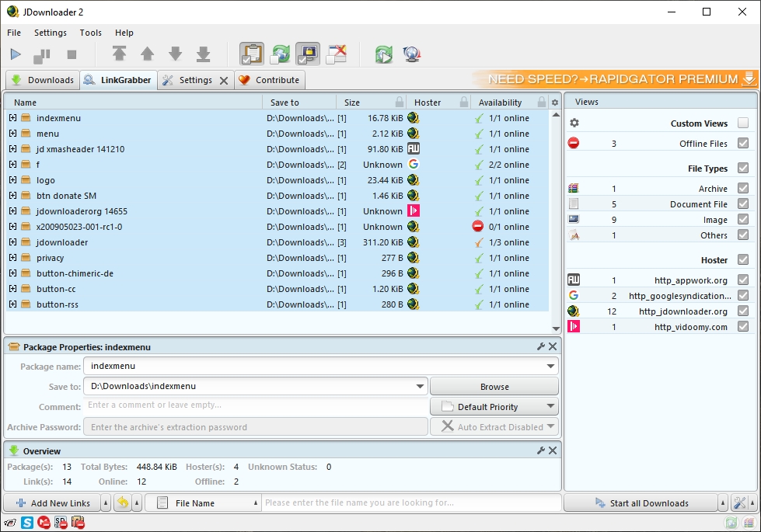
Task: Toggle clipboard observer toolbar icon
Action: (252, 54)
